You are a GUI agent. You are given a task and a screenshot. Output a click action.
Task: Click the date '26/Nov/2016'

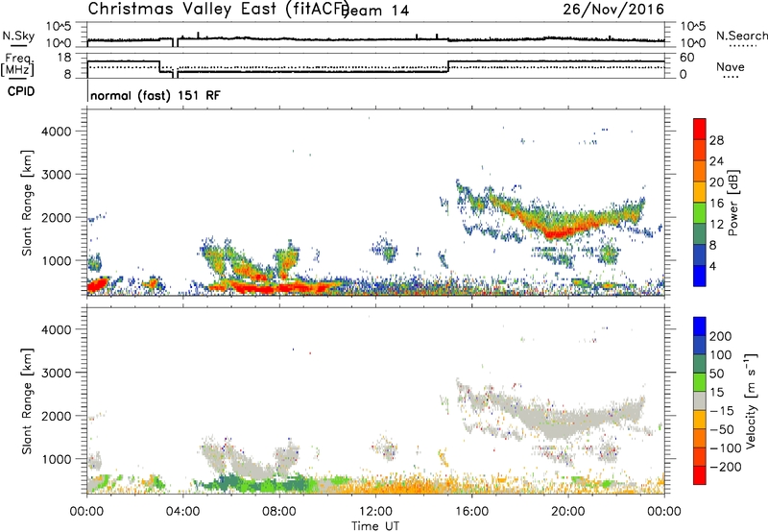[x=613, y=9]
